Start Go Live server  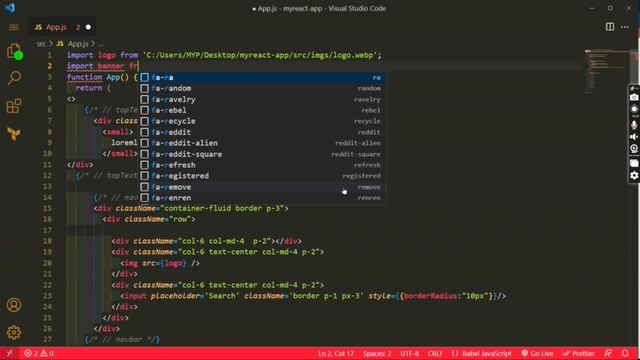pyautogui.click(x=537, y=353)
